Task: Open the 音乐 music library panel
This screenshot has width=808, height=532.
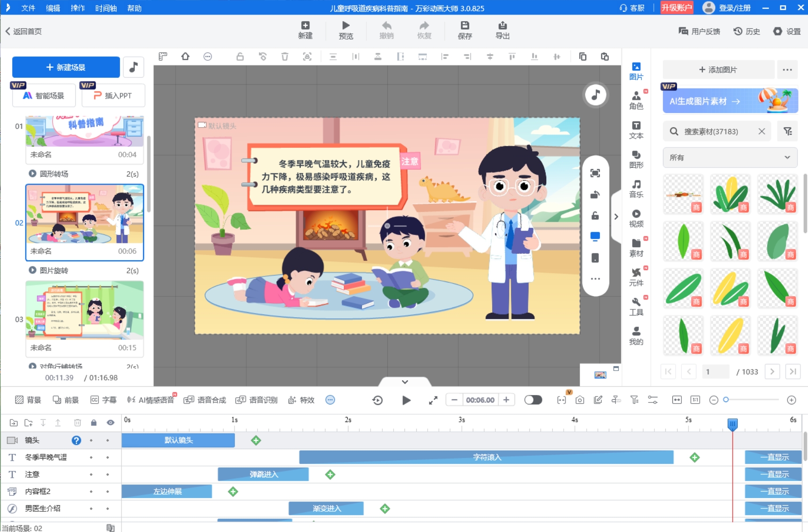Action: pos(637,188)
